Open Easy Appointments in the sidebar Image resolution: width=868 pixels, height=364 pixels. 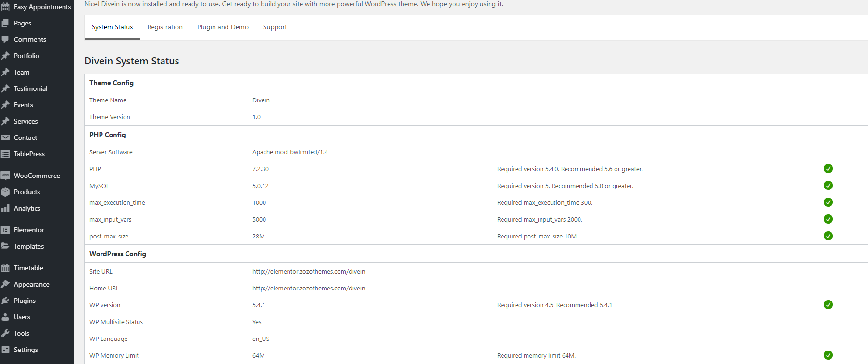click(x=42, y=7)
